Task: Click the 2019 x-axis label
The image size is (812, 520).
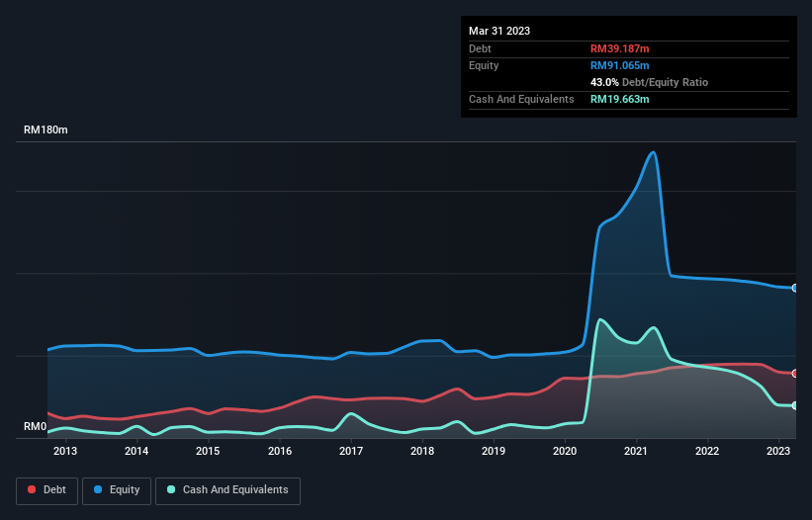Action: pyautogui.click(x=494, y=451)
